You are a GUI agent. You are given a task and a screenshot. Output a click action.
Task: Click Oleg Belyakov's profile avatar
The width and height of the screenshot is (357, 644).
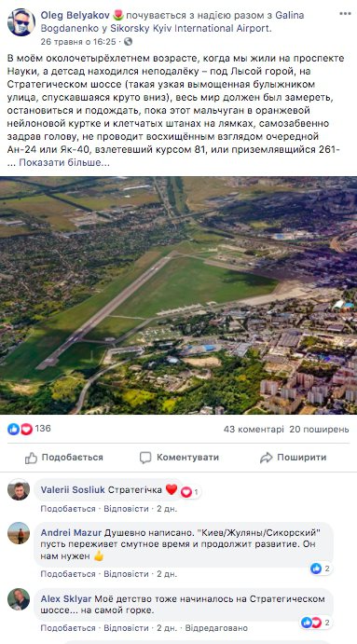21,22
